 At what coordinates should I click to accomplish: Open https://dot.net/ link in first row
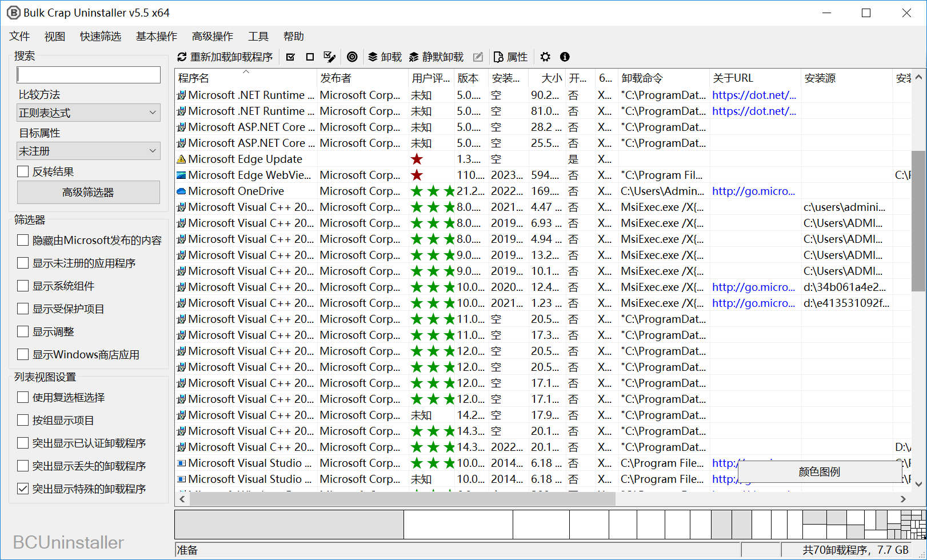[754, 95]
